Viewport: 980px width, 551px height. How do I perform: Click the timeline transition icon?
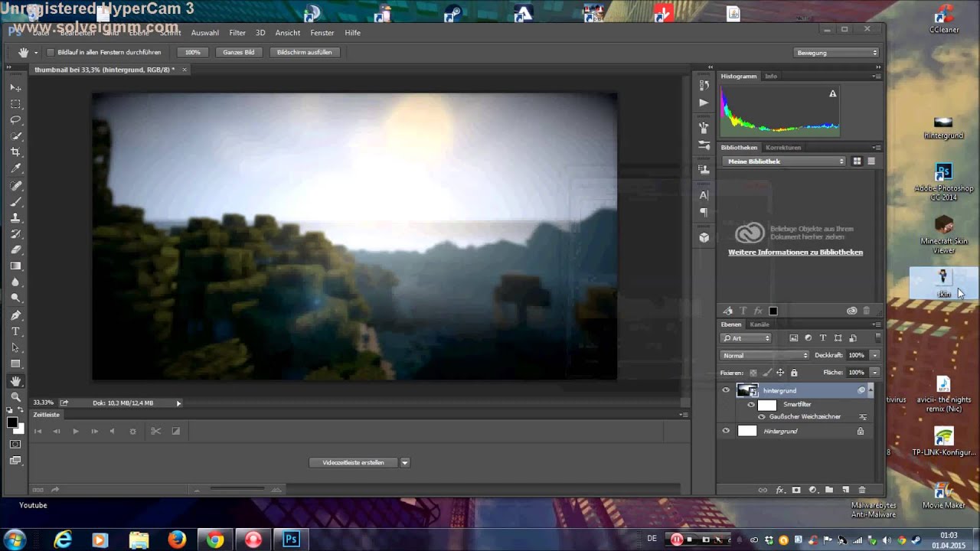pos(175,431)
